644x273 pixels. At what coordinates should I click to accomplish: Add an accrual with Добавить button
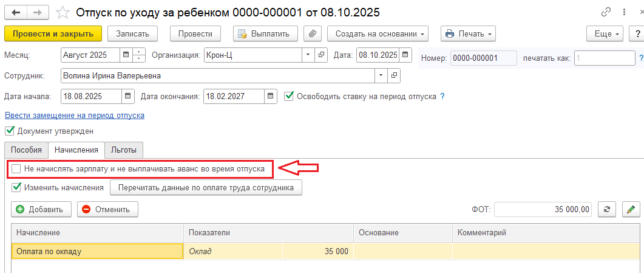(x=41, y=209)
